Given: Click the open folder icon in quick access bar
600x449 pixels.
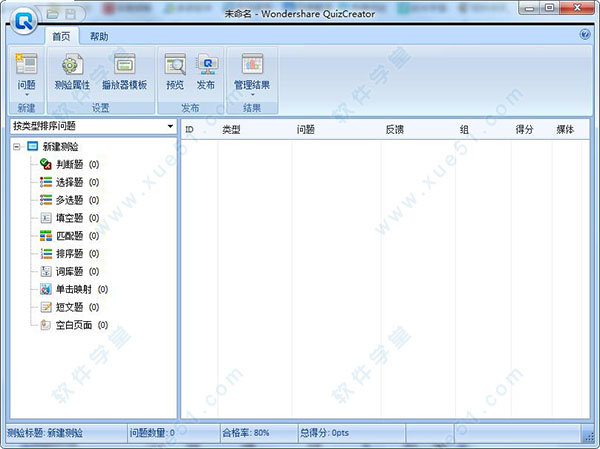Looking at the screenshot, I should [52, 14].
